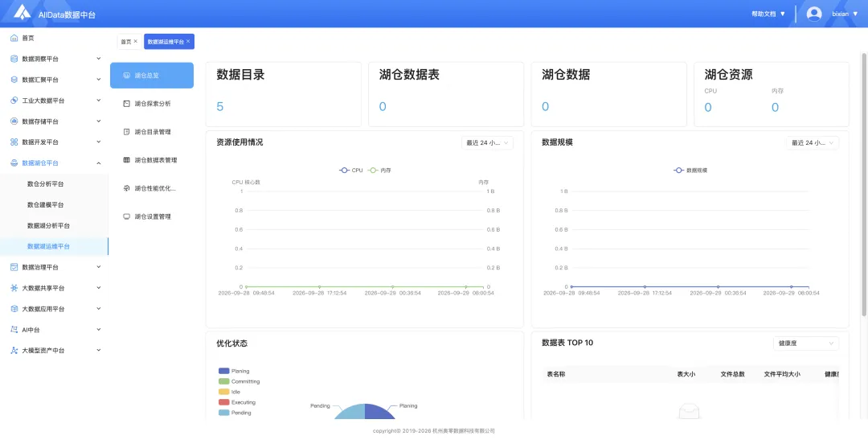Image resolution: width=868 pixels, height=440 pixels.
Task: Click the 湖仓数据表管理 table icon
Action: pyautogui.click(x=126, y=160)
